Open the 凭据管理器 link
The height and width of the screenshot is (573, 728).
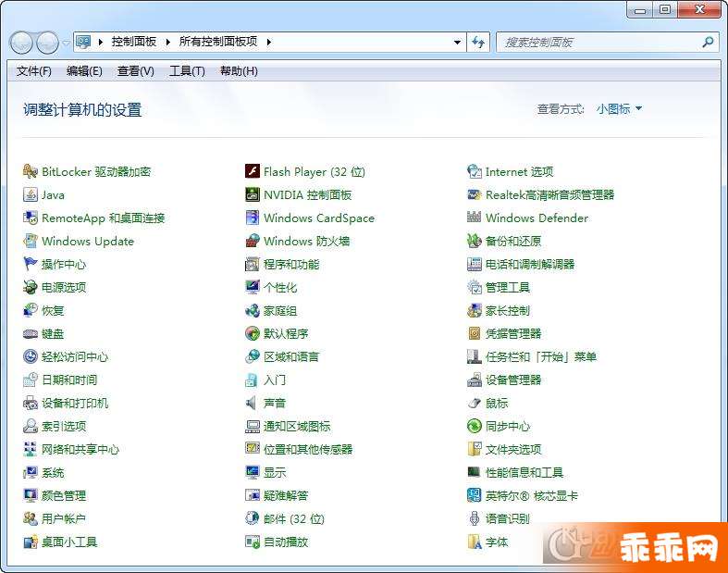pos(513,333)
